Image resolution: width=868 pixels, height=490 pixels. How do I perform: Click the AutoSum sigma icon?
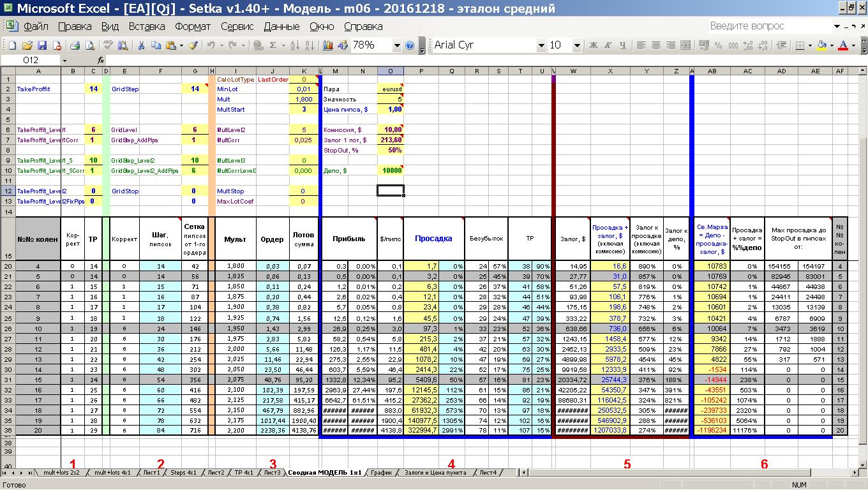[x=273, y=45]
